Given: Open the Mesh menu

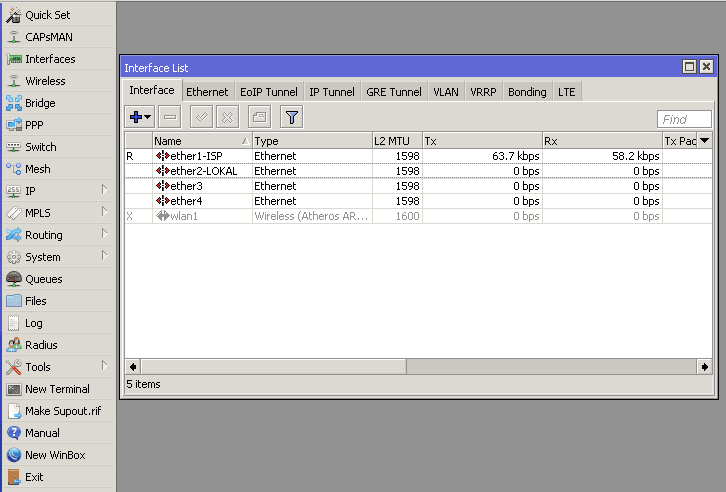Looking at the screenshot, I should tap(59, 169).
